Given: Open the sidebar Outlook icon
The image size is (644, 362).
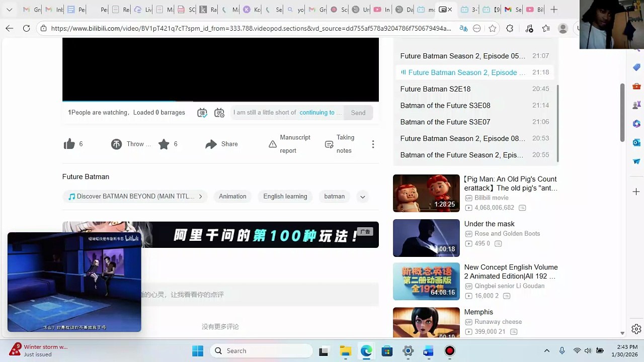Looking at the screenshot, I should [636, 142].
